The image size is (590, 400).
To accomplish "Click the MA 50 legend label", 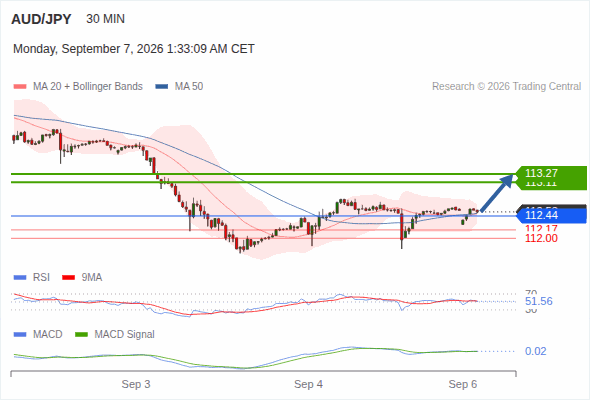I will pos(189,87).
